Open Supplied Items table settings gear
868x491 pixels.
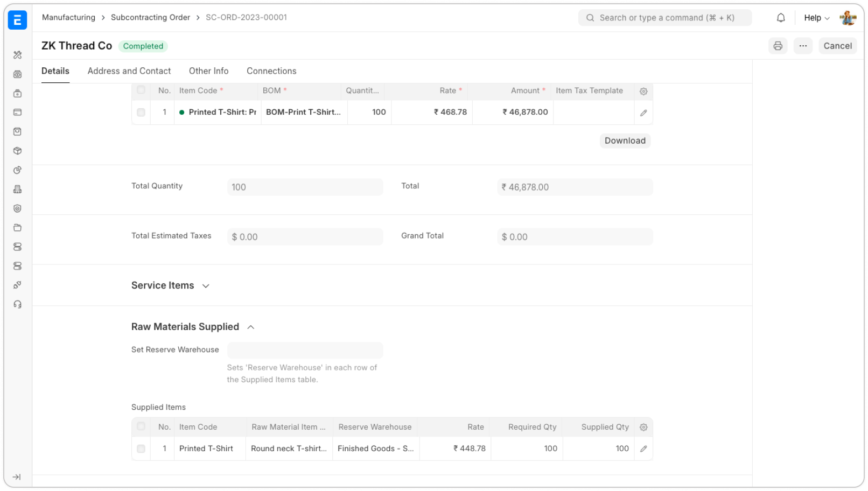[643, 427]
